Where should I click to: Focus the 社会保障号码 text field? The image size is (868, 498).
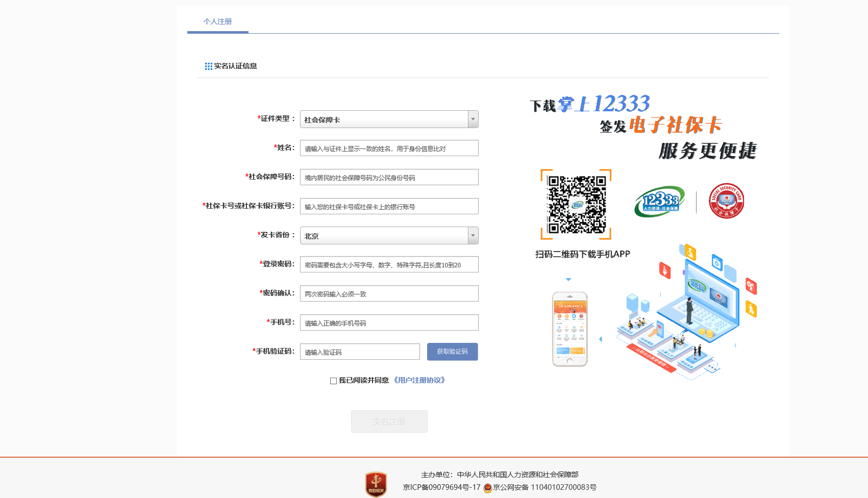389,178
